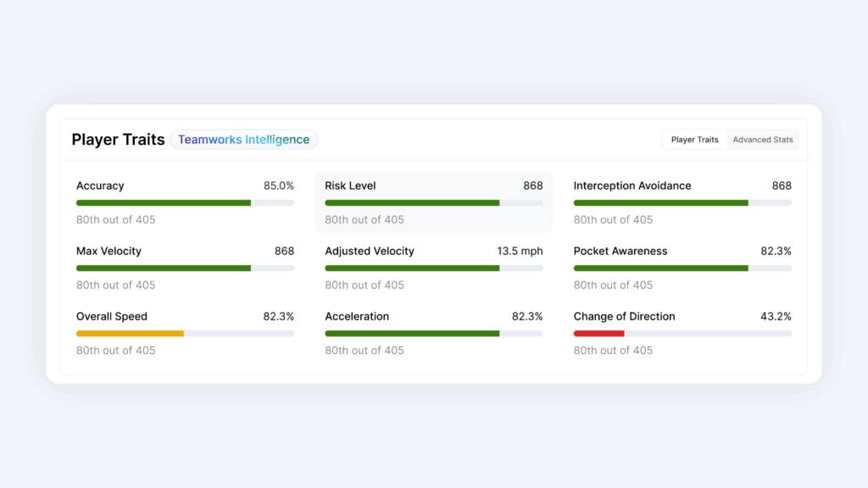Image resolution: width=868 pixels, height=488 pixels.
Task: Select the Player Traits tab
Action: point(694,140)
